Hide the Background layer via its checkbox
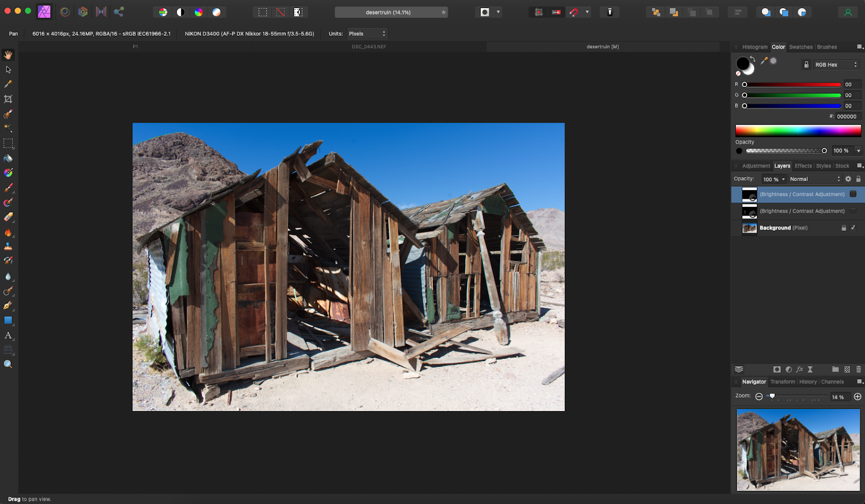This screenshot has height=504, width=865. [853, 227]
